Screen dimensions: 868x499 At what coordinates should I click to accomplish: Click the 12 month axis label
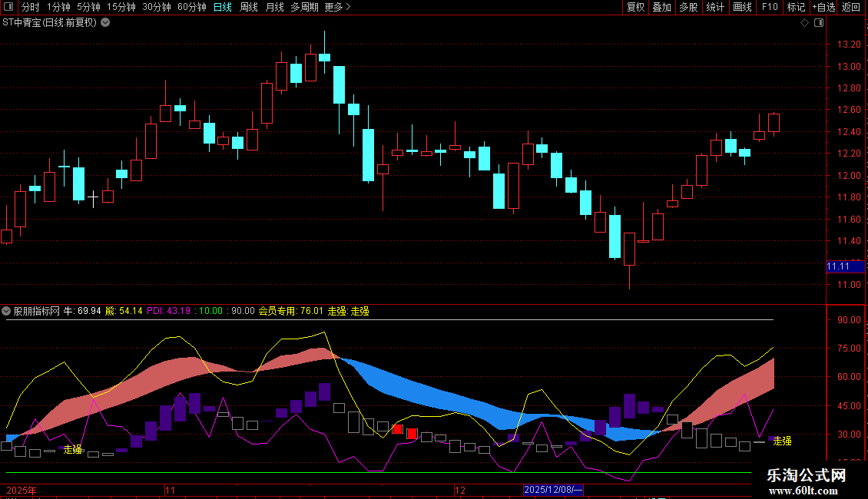[460, 490]
